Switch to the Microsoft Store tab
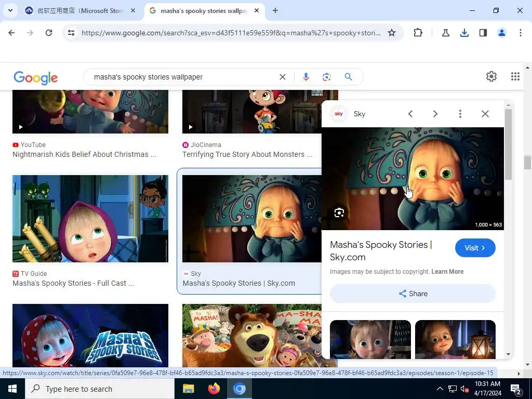Viewport: 532px width, 399px height. 80,10
